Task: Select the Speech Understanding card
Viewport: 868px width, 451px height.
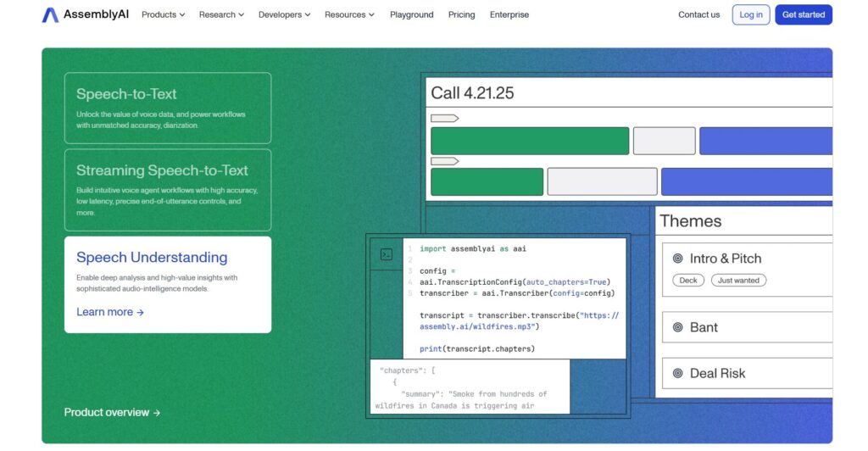Action: click(168, 285)
